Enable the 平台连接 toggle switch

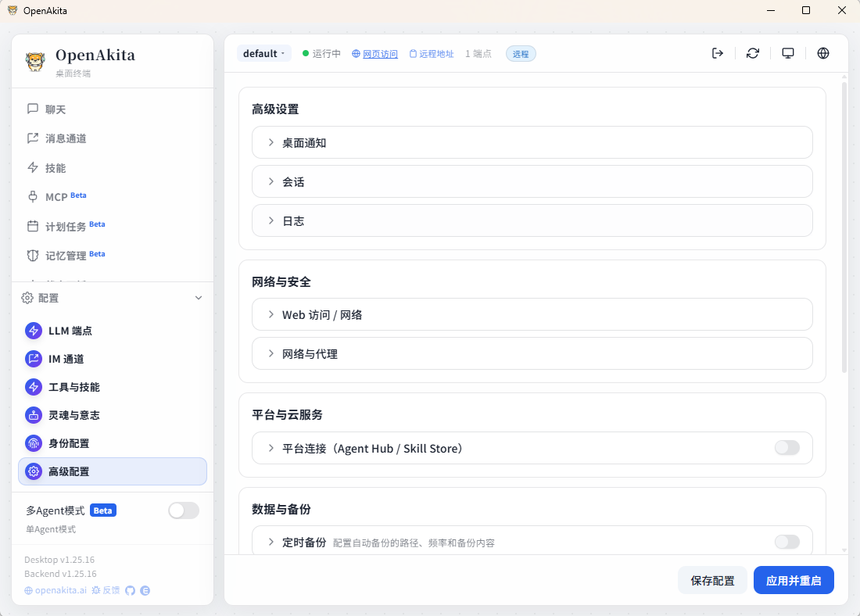[787, 448]
